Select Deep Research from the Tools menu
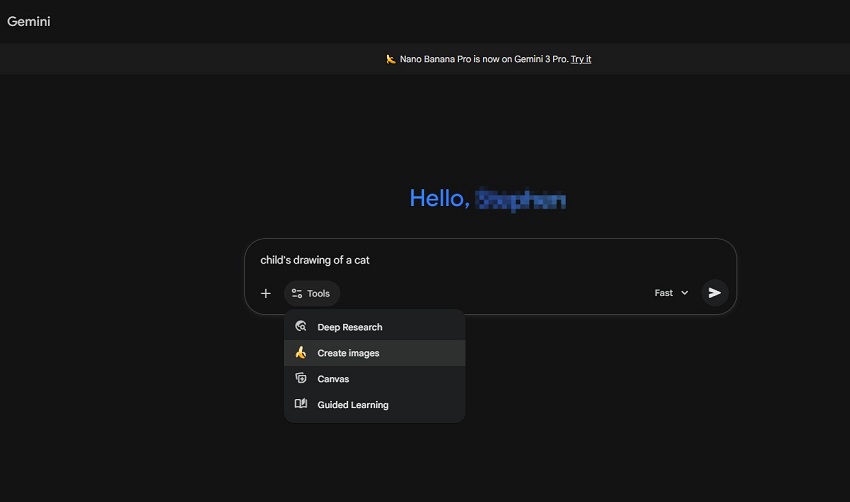Viewport: 850px width, 502px height. coord(350,327)
